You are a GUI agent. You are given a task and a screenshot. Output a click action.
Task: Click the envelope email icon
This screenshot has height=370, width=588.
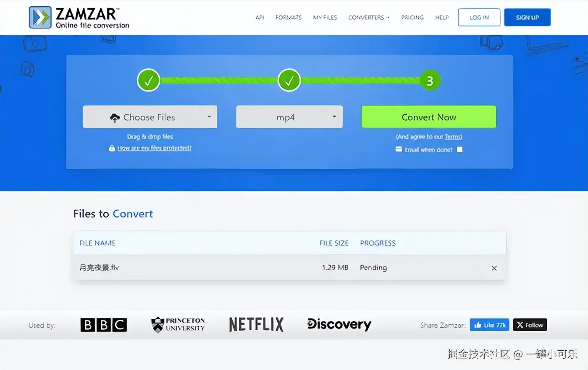coord(399,149)
